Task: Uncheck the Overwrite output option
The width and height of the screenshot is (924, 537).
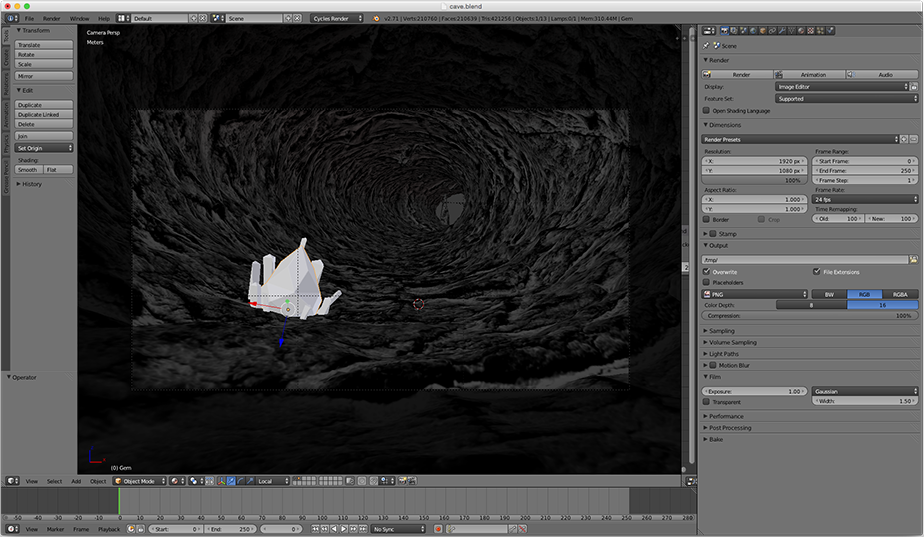Action: tap(708, 271)
